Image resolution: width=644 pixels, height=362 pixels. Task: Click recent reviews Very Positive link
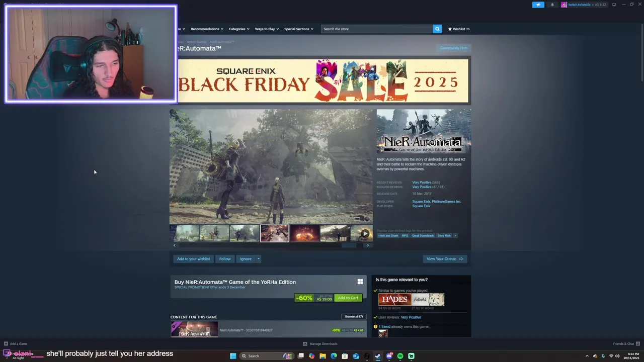tap(422, 183)
